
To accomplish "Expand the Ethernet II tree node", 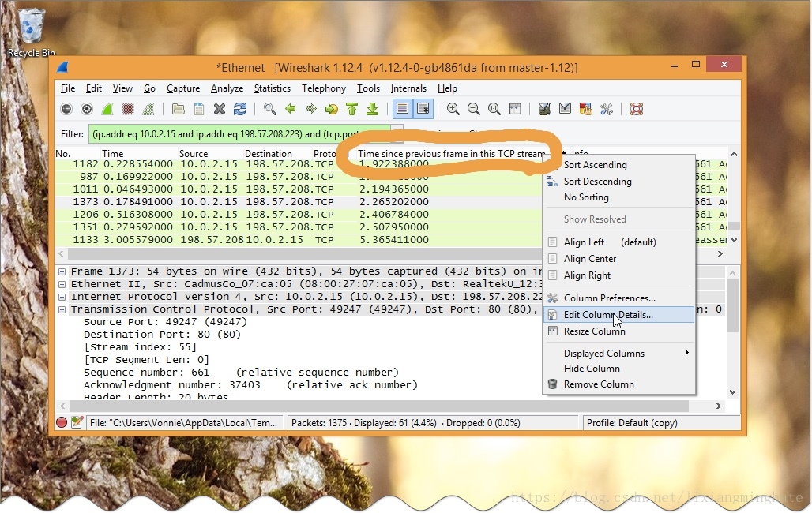I will click(62, 284).
